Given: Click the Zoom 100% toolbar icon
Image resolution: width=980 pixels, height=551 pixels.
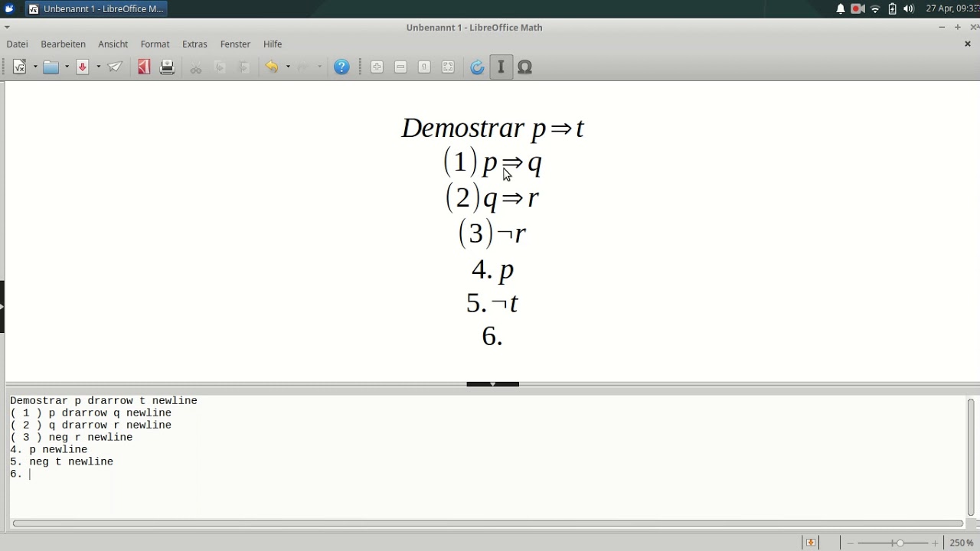Looking at the screenshot, I should (x=424, y=67).
